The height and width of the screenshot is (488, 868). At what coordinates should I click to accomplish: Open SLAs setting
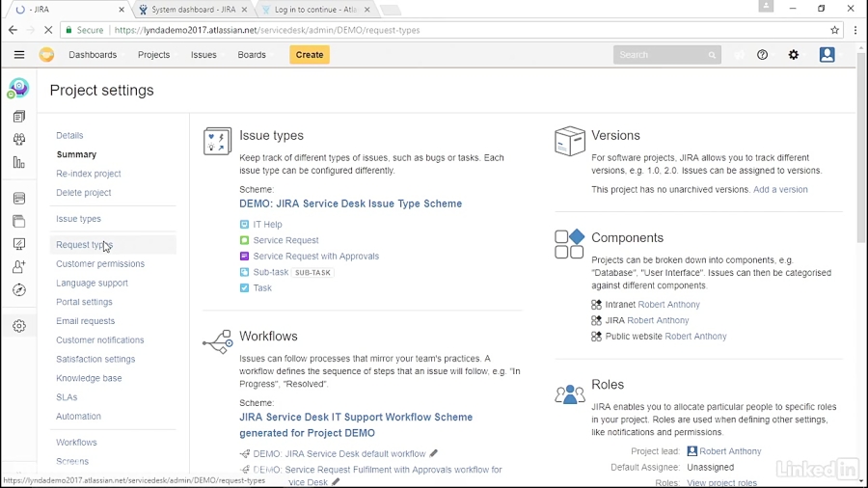[67, 397]
